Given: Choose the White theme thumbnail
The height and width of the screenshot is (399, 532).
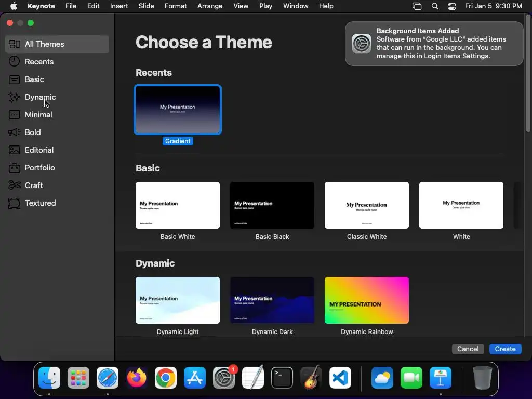Looking at the screenshot, I should coord(461,205).
